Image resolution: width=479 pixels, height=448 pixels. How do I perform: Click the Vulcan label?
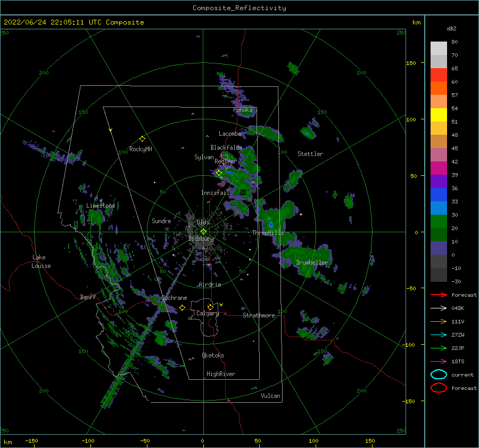point(270,396)
